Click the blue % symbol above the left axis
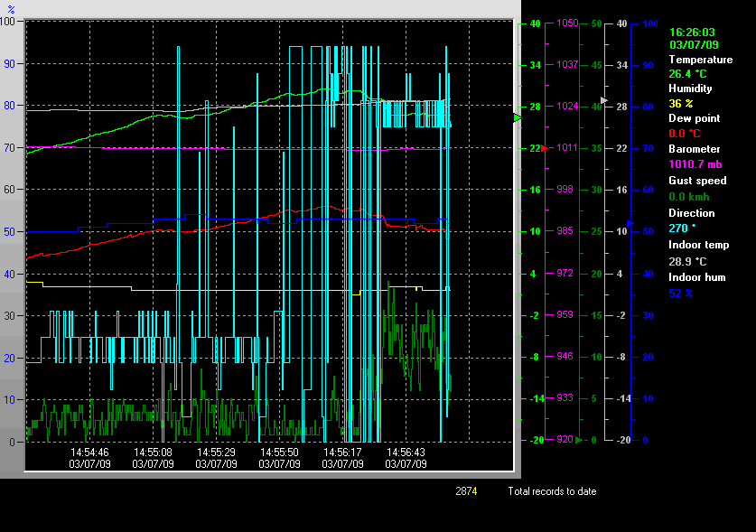Screen dimensions: 756x532 click(x=11, y=8)
